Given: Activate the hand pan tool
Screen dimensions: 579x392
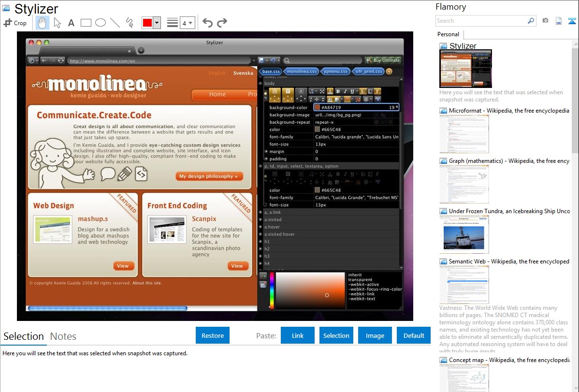Looking at the screenshot, I should [x=42, y=23].
